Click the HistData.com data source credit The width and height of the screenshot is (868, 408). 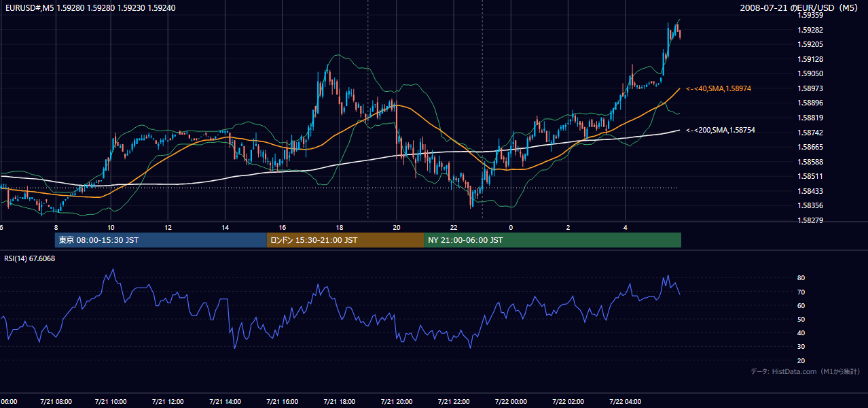click(x=805, y=371)
